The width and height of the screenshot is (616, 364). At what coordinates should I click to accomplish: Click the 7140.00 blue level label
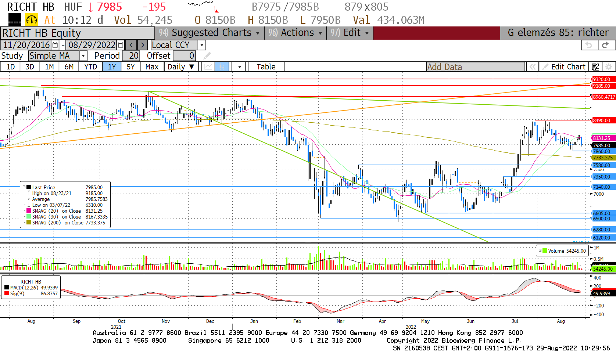(603, 187)
